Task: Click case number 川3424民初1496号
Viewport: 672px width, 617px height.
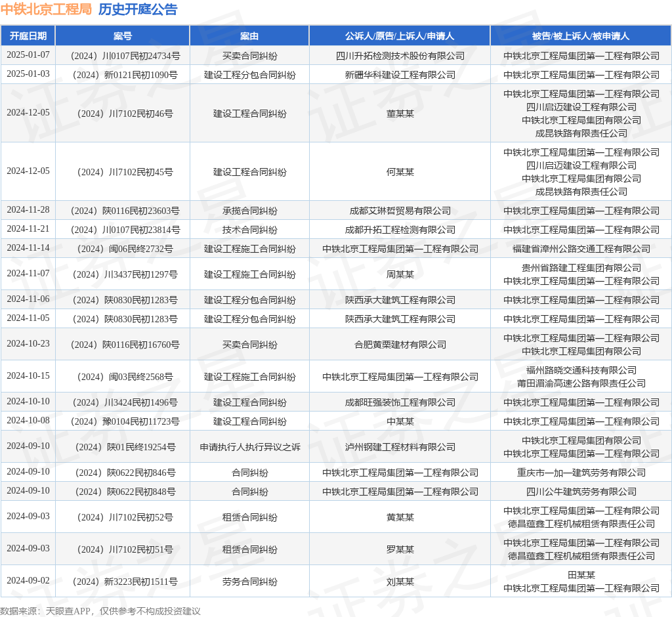Action: click(x=125, y=402)
